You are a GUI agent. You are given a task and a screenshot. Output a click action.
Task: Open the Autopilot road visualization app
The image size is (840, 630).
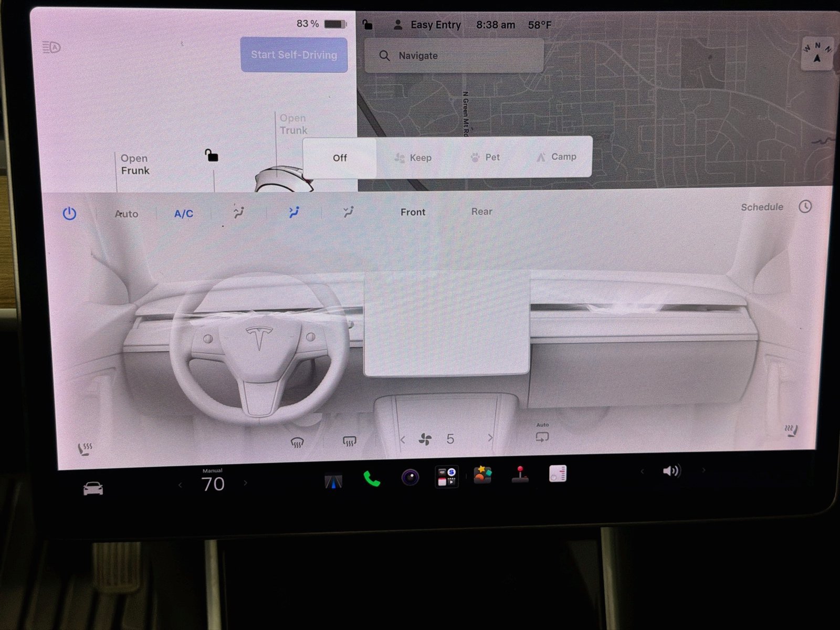(x=333, y=481)
